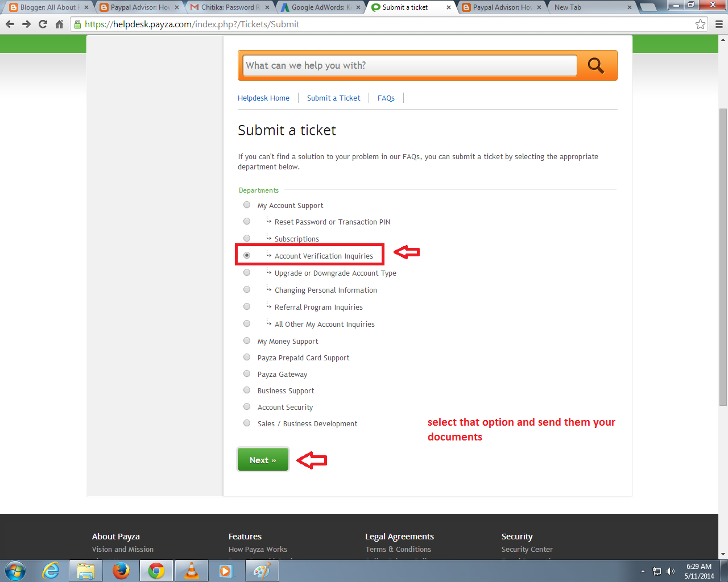
Task: Click the What can we help search field
Action: coord(409,65)
